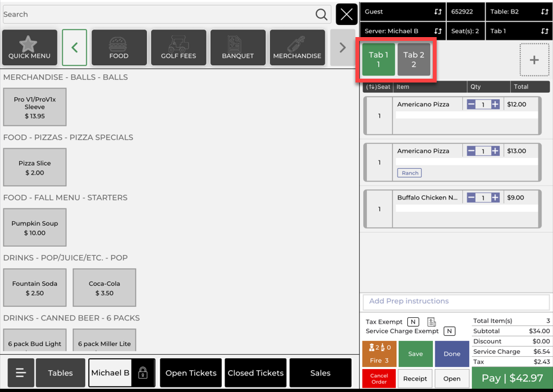Screen dimensions: 553x392
Task: Click the search magnifier icon
Action: (322, 14)
